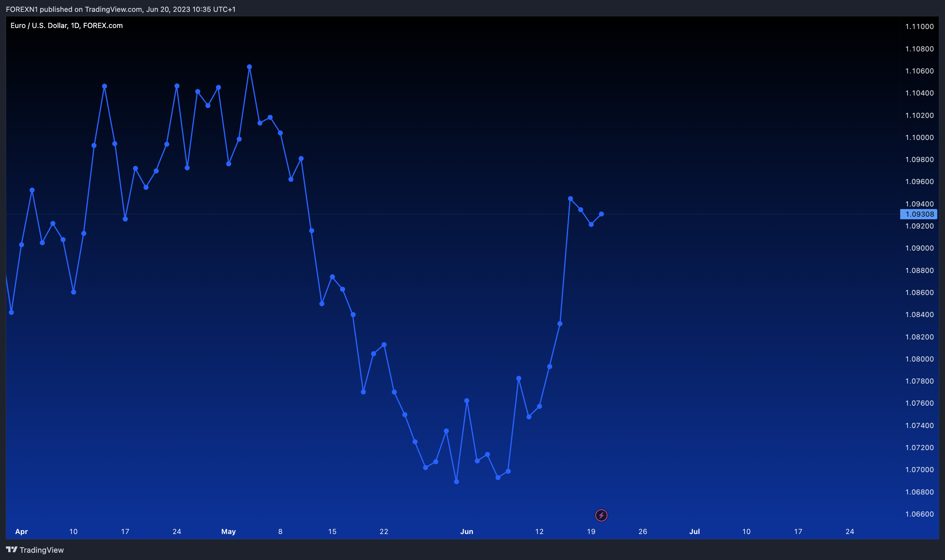Viewport: 945px width, 560px height.
Task: Click the 1.08000 price axis label
Action: pos(919,359)
